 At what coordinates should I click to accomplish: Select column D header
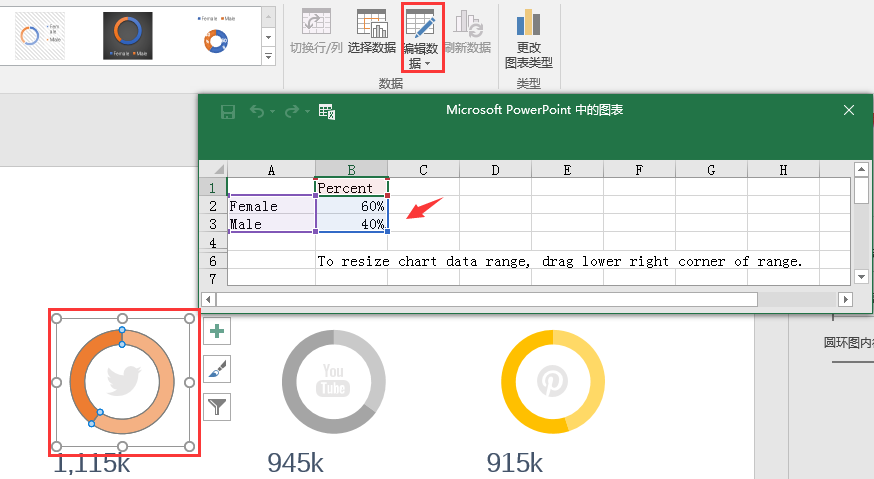496,170
